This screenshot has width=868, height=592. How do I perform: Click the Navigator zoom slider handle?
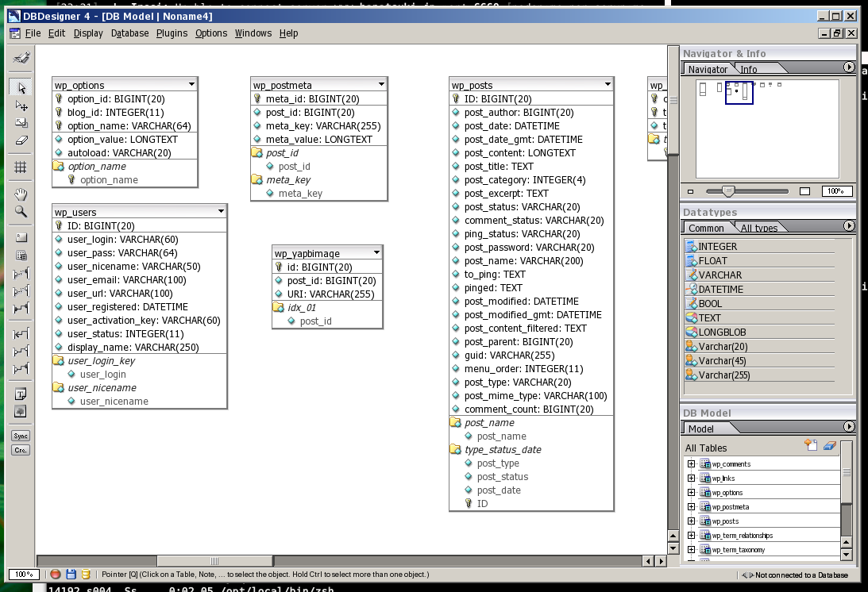pos(727,190)
